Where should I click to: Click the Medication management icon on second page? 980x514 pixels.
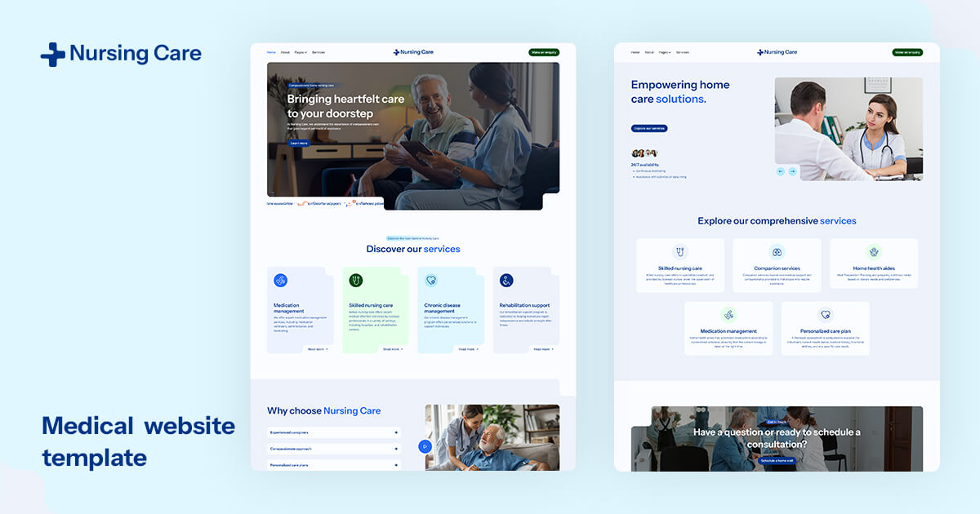point(728,315)
